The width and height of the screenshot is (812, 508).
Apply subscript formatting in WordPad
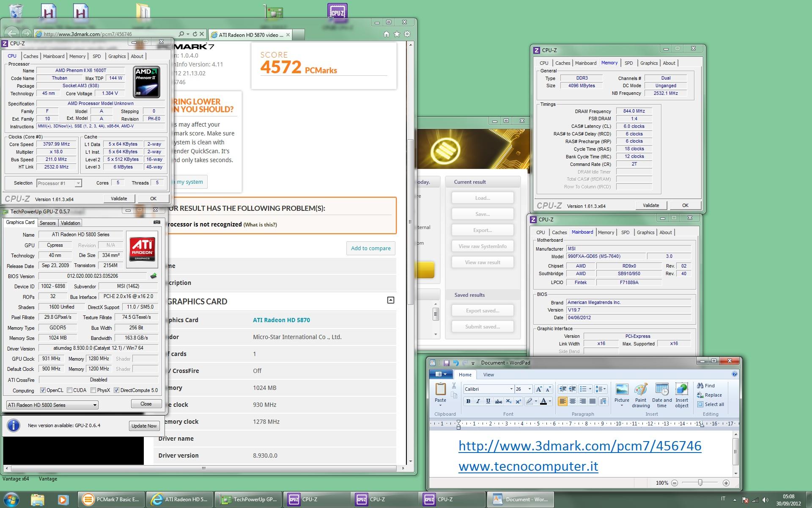[x=508, y=401]
